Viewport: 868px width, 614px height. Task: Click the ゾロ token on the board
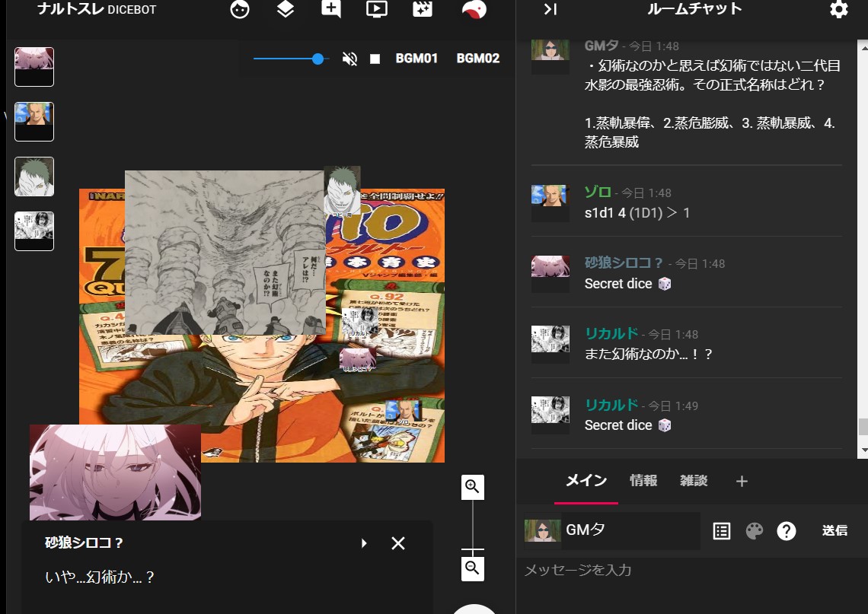(404, 412)
